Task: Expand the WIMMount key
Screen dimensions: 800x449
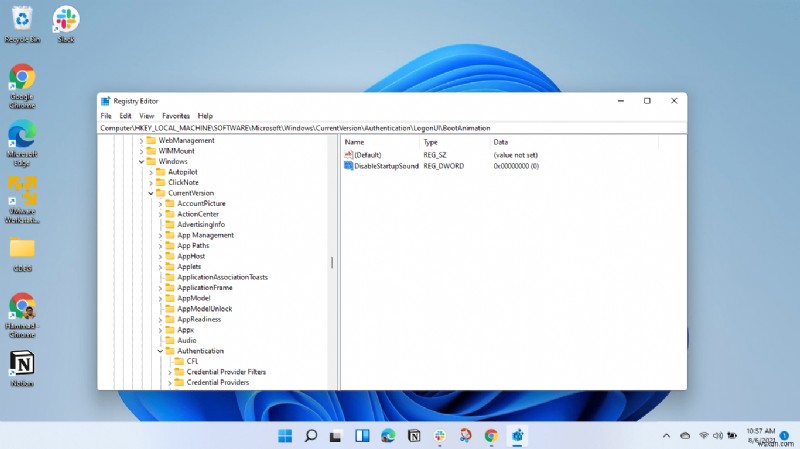Action: (141, 152)
